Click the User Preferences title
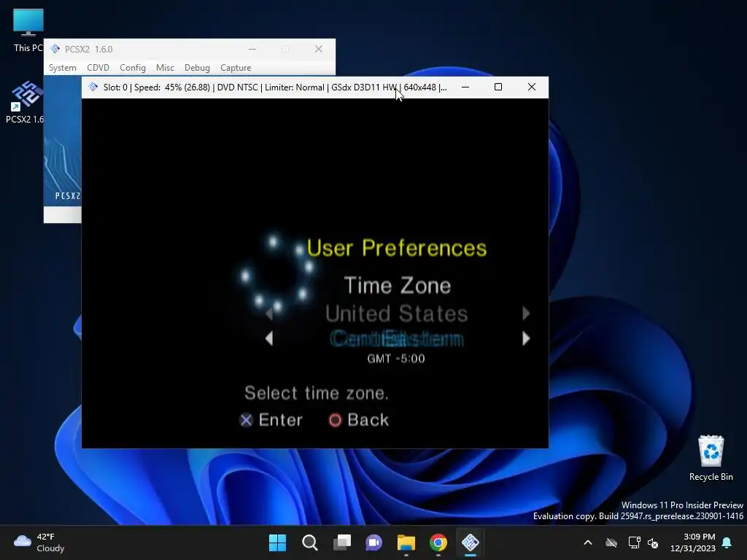The width and height of the screenshot is (747, 560). coord(396,248)
